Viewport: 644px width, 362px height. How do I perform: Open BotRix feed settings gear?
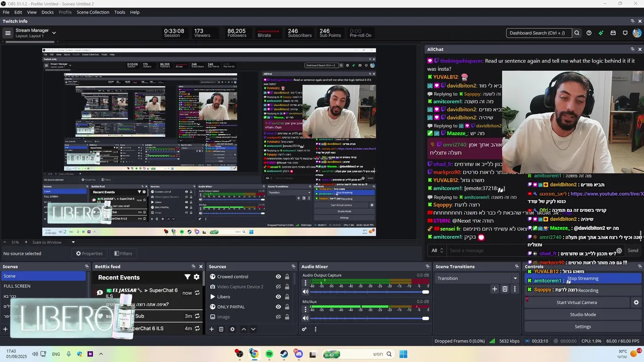pyautogui.click(x=197, y=277)
